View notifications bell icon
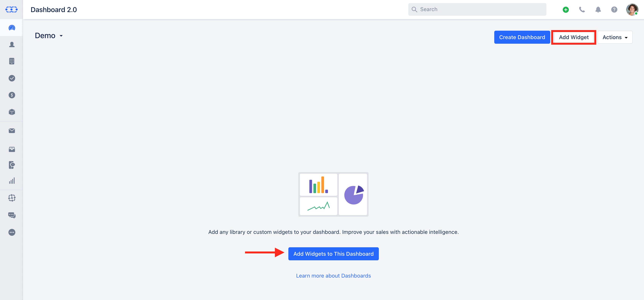Viewport: 644px width, 300px height. [598, 10]
